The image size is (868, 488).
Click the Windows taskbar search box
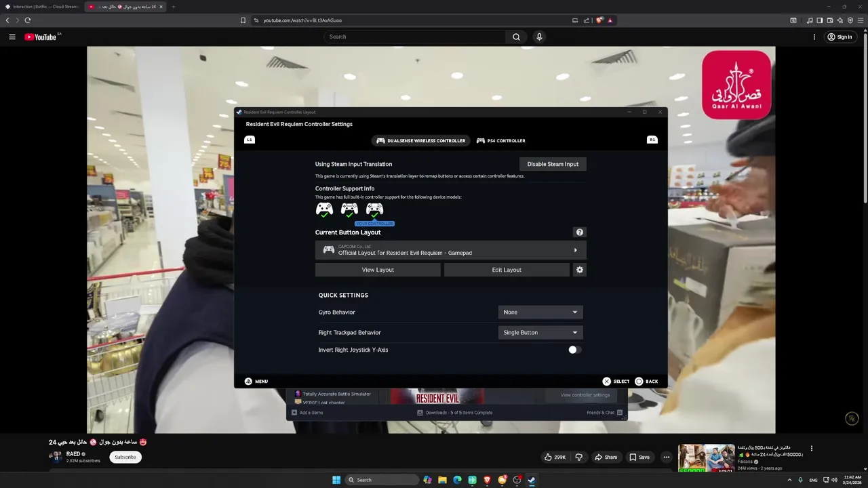(x=381, y=480)
